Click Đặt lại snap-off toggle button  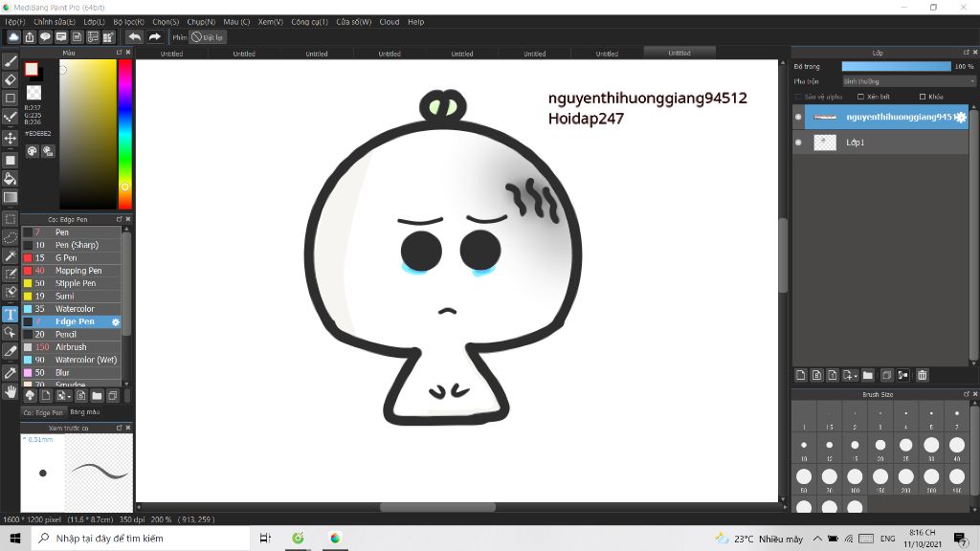tap(208, 37)
